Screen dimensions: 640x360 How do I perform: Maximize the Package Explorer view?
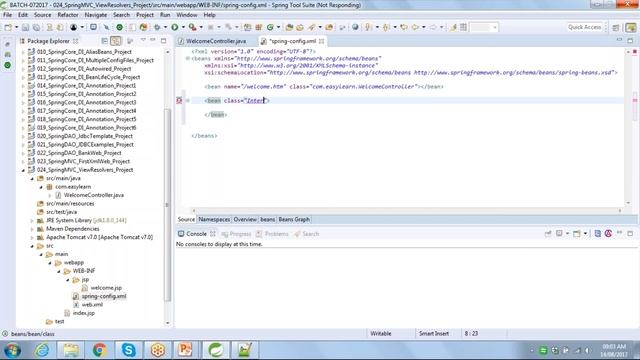[164, 41]
